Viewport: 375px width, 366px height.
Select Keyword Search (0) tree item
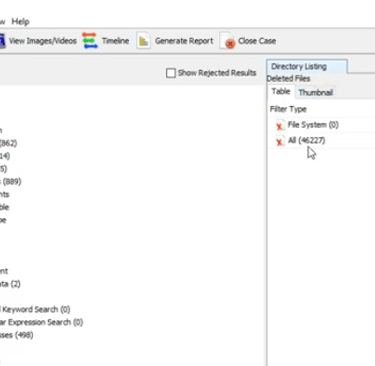pos(35,310)
